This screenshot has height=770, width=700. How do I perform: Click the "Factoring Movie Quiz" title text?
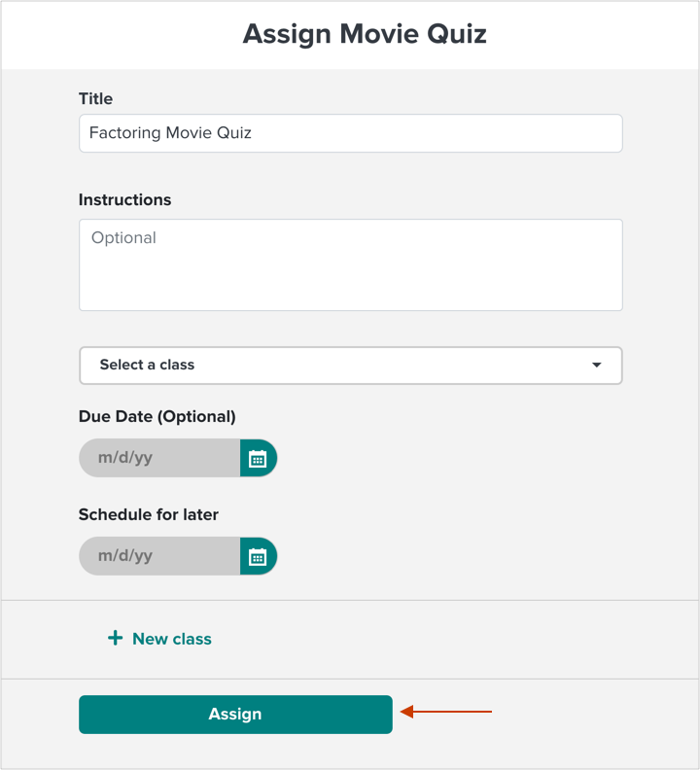coord(170,132)
